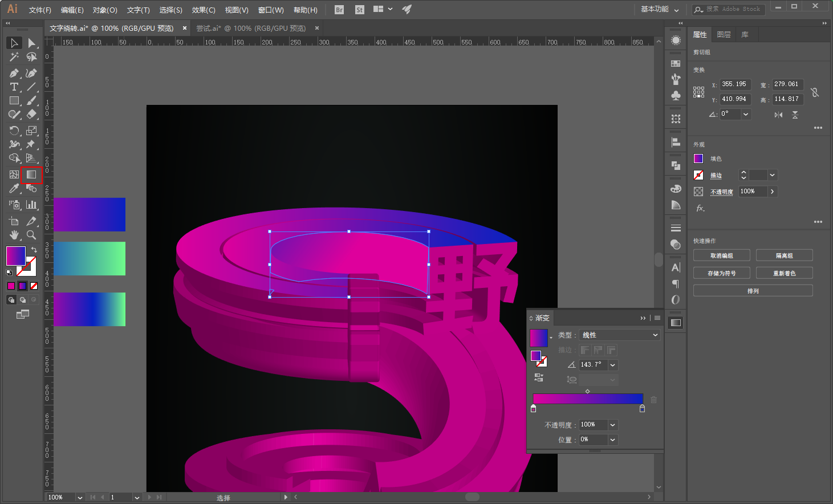Switch to the 尝试.ai document tab
This screenshot has width=833, height=504.
click(251, 28)
